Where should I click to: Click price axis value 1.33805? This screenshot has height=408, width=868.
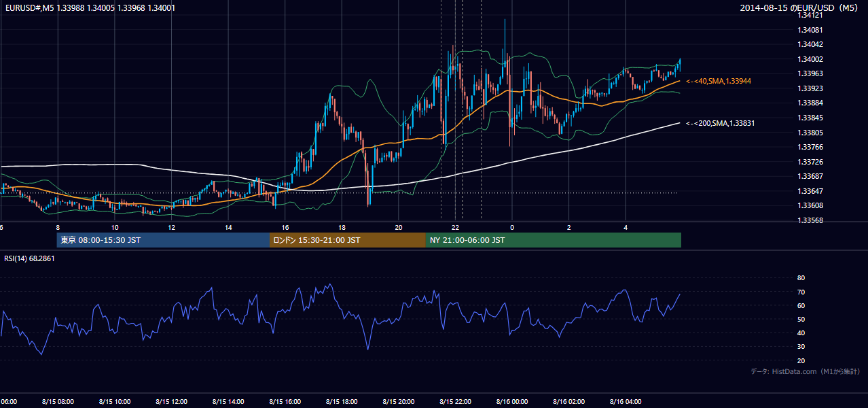coord(811,133)
